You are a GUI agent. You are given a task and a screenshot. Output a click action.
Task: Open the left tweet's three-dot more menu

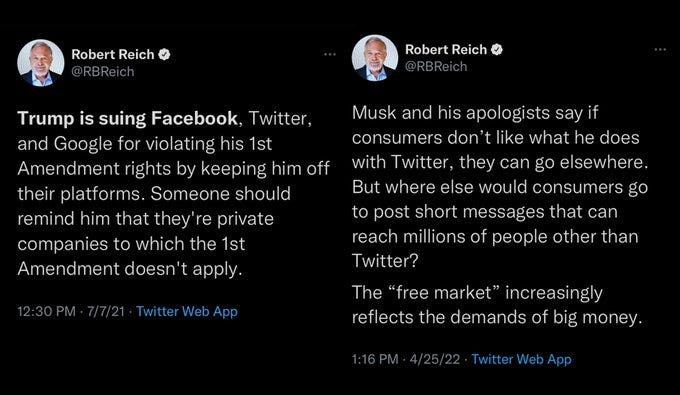[330, 54]
